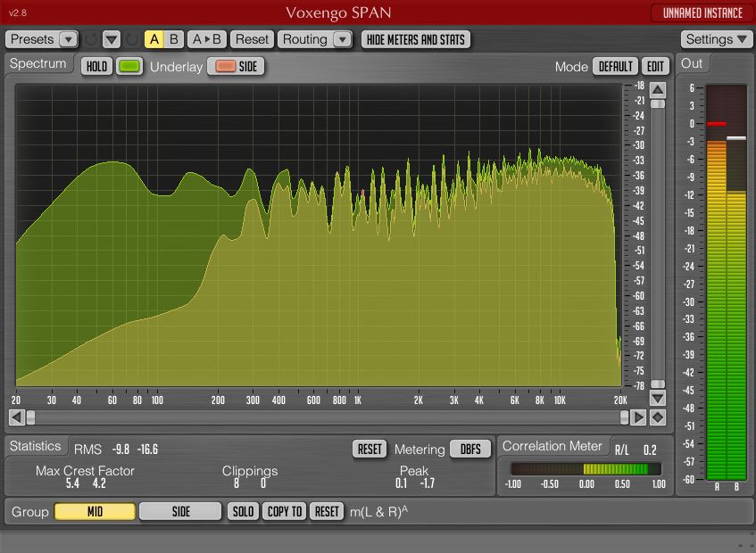Click the undo circular arrow icon
The image size is (756, 553).
tap(91, 39)
